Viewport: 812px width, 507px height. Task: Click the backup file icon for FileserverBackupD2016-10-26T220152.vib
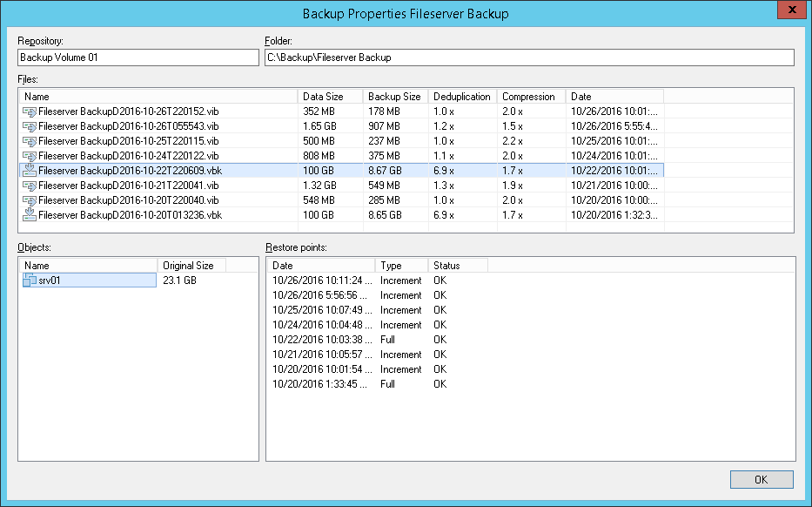click(x=30, y=111)
